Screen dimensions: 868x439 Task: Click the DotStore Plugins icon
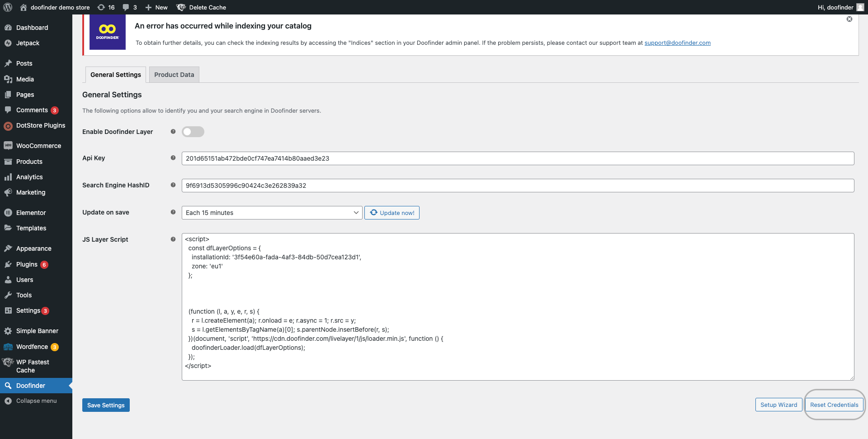(x=8, y=126)
